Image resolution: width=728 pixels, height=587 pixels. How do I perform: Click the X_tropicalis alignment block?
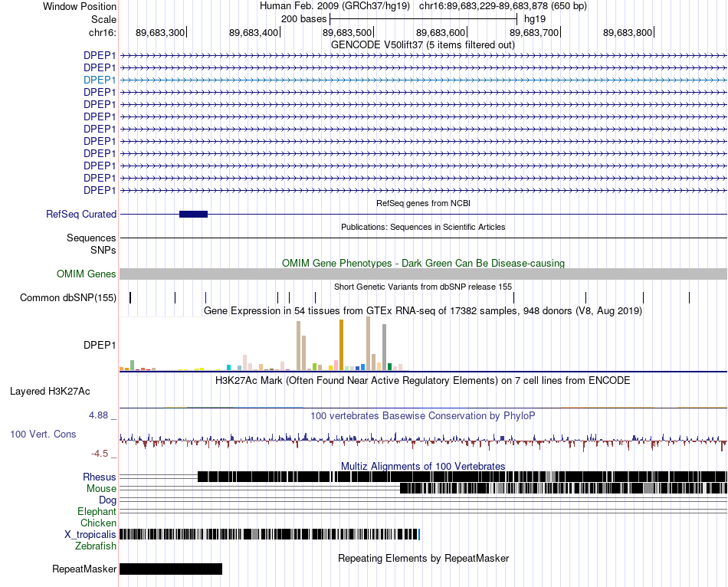click(269, 534)
